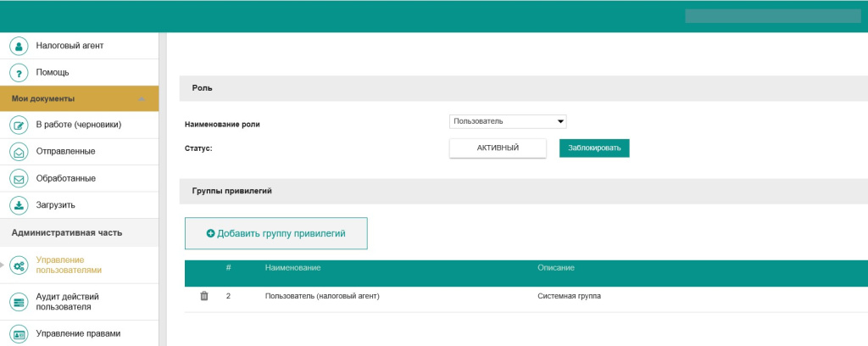Open the Наименование роли dropdown

pos(508,121)
